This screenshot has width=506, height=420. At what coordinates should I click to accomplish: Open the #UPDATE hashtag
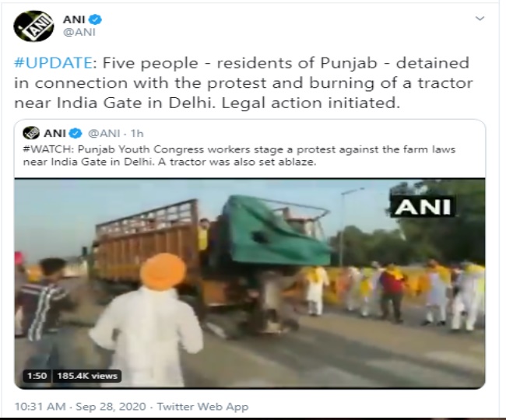pyautogui.click(x=53, y=63)
